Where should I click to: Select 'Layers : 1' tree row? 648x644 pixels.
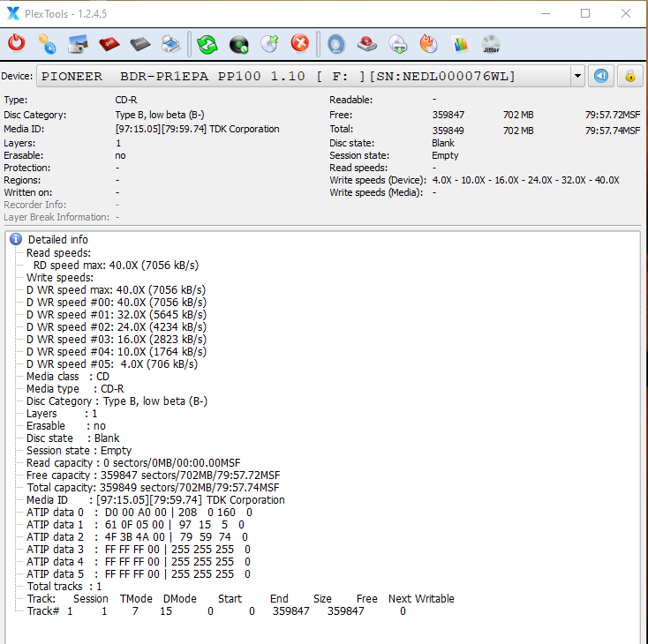(62, 414)
